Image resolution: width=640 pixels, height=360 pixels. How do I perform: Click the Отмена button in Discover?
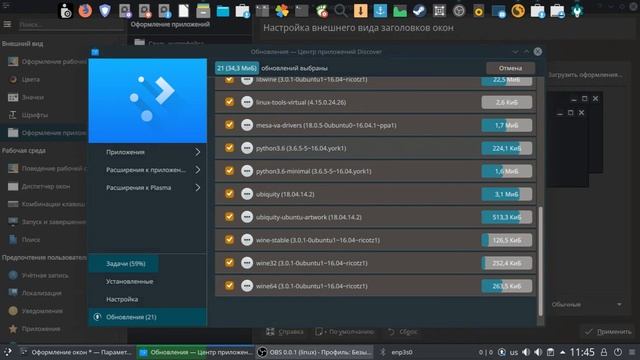pyautogui.click(x=510, y=68)
